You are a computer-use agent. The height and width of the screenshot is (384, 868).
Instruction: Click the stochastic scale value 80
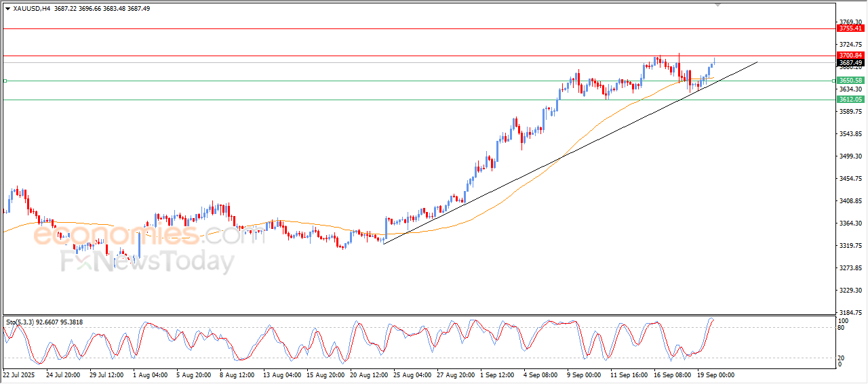tap(842, 328)
